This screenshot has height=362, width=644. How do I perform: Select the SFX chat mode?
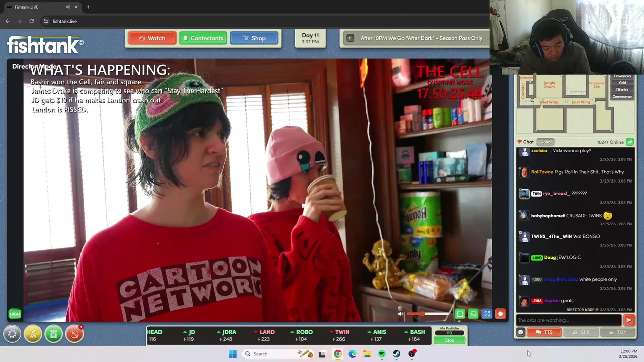[x=581, y=332]
